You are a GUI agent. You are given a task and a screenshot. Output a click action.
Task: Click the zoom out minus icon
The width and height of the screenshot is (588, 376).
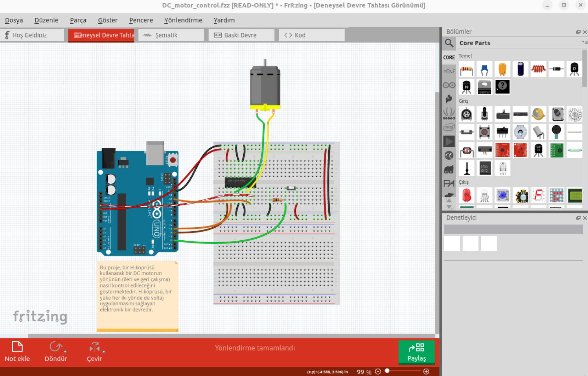tap(378, 371)
